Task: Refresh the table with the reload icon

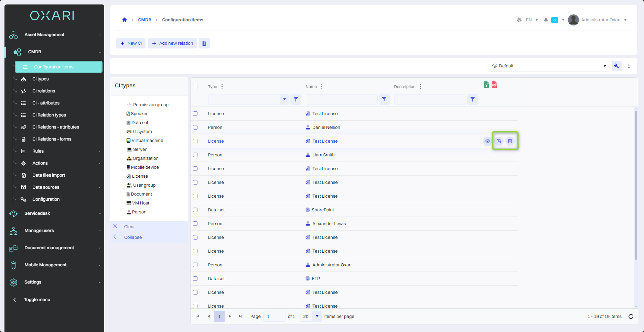Action: [x=631, y=317]
